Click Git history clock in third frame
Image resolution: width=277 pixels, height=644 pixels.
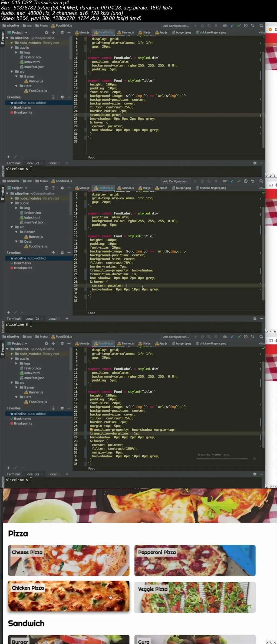point(246,337)
